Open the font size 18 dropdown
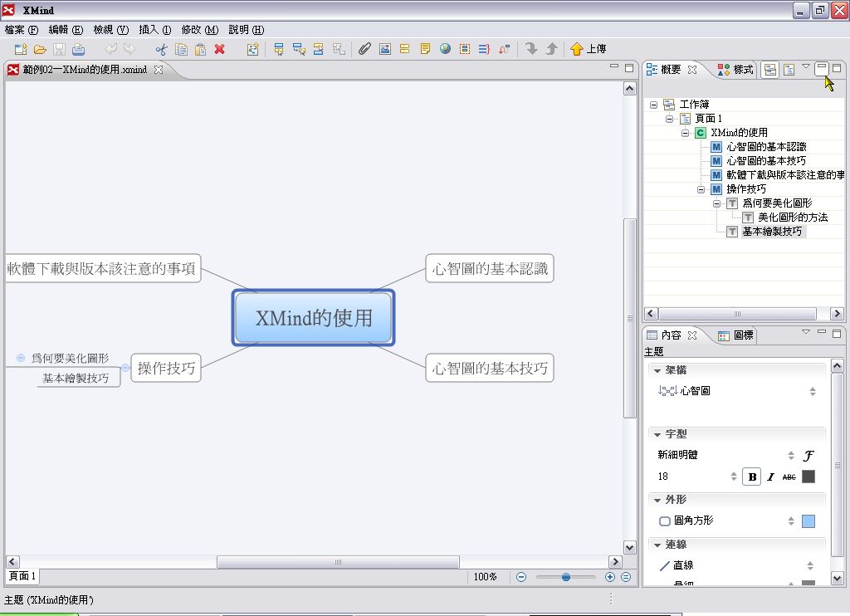Screen dimensions: 850x616 pos(734,477)
